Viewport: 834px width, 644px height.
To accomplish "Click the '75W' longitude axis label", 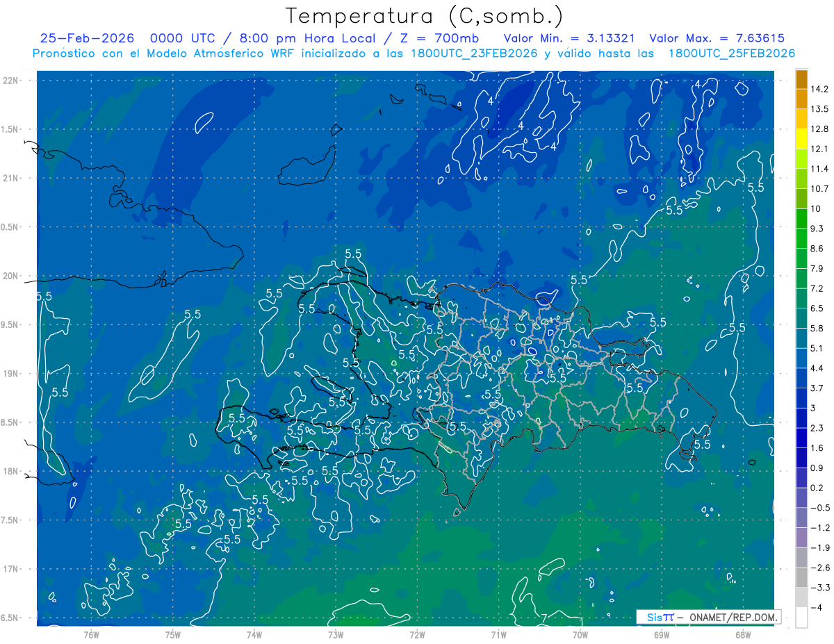I will [172, 635].
